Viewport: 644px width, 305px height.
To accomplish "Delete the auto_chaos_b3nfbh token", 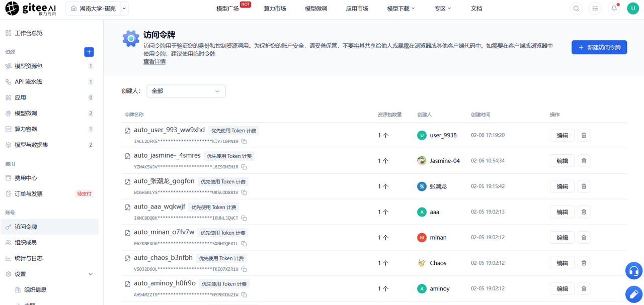I will point(584,263).
